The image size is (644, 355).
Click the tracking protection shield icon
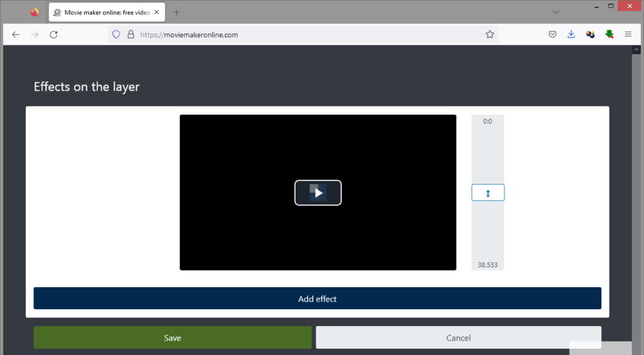tap(116, 35)
